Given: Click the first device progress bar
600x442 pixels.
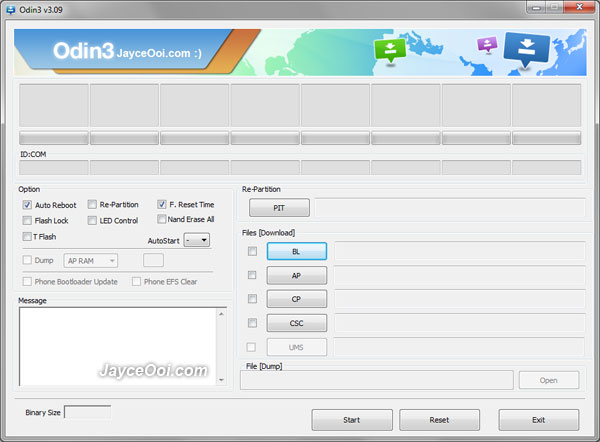Looking at the screenshot, I should pos(54,138).
